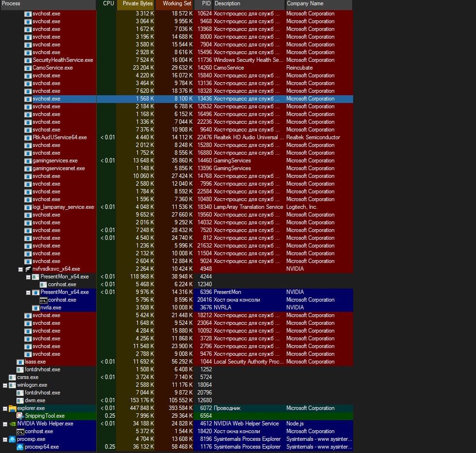Click the logi_lamparray_service.exe icon

28,207
